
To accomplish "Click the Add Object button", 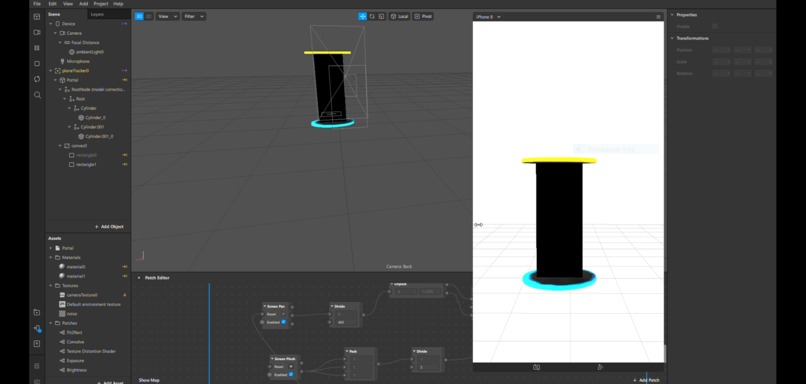I will pyautogui.click(x=109, y=227).
